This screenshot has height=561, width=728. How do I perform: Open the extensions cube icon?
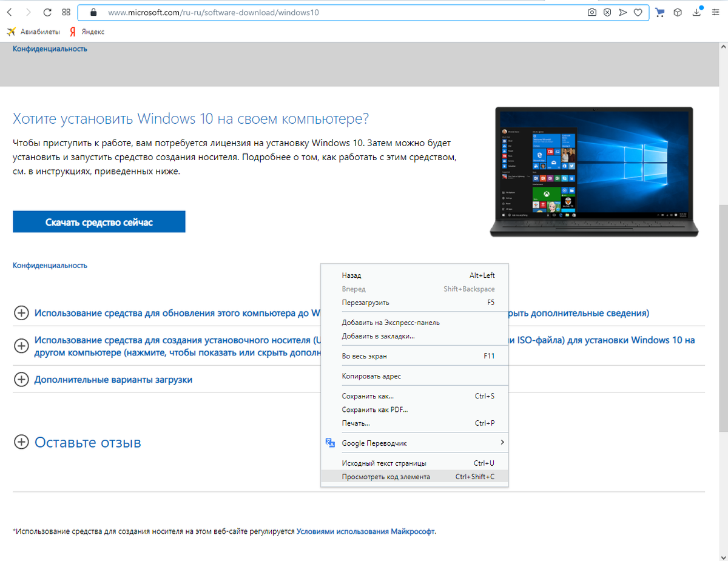678,12
